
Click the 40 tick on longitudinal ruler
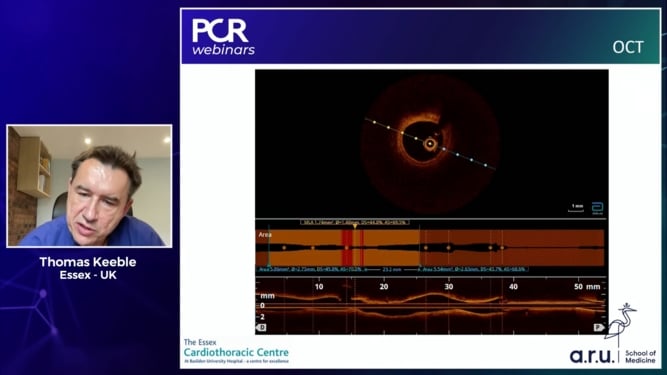tap(513, 287)
